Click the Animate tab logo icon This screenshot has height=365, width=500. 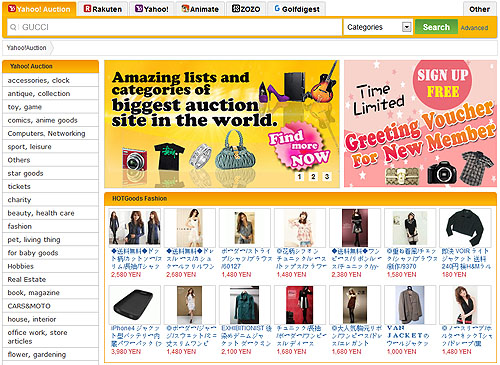click(185, 9)
